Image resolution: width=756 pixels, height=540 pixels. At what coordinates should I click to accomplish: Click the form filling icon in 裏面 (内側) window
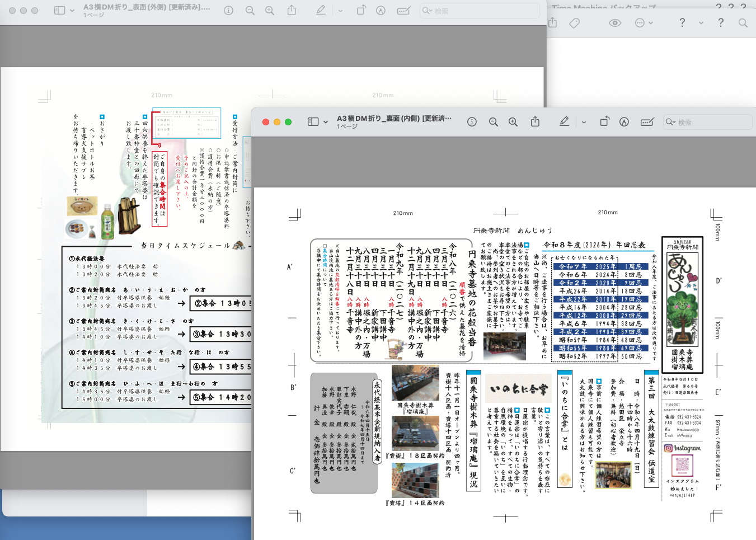647,122
